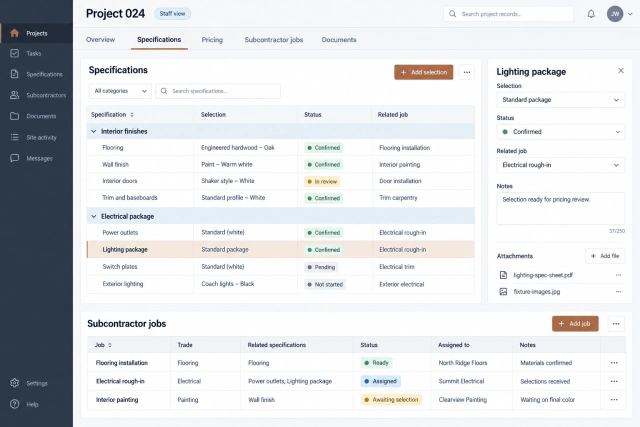
Task: Click the search magnifier in project search
Action: 452,14
